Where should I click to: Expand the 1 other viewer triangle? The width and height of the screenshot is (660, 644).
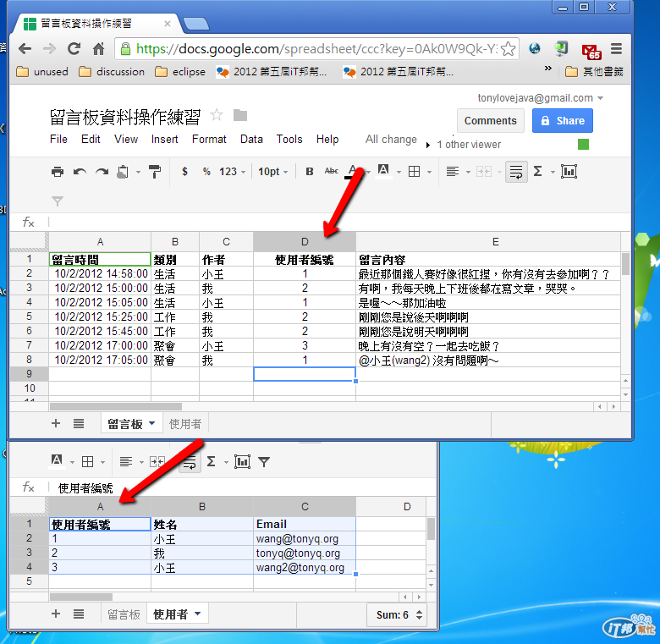(x=428, y=146)
